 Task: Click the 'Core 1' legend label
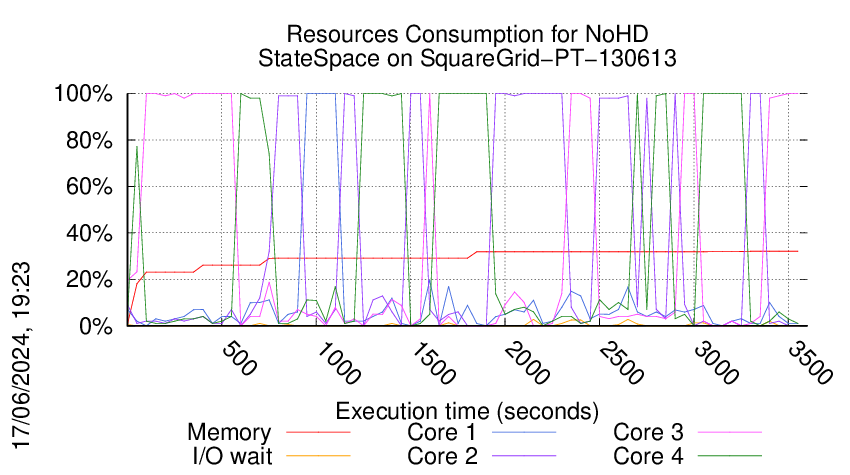pos(442,432)
